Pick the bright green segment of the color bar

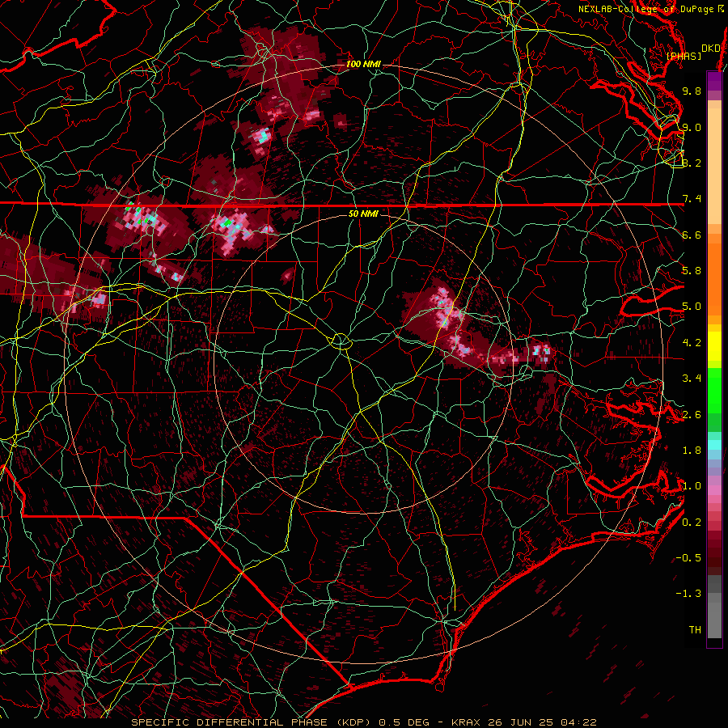[714, 390]
